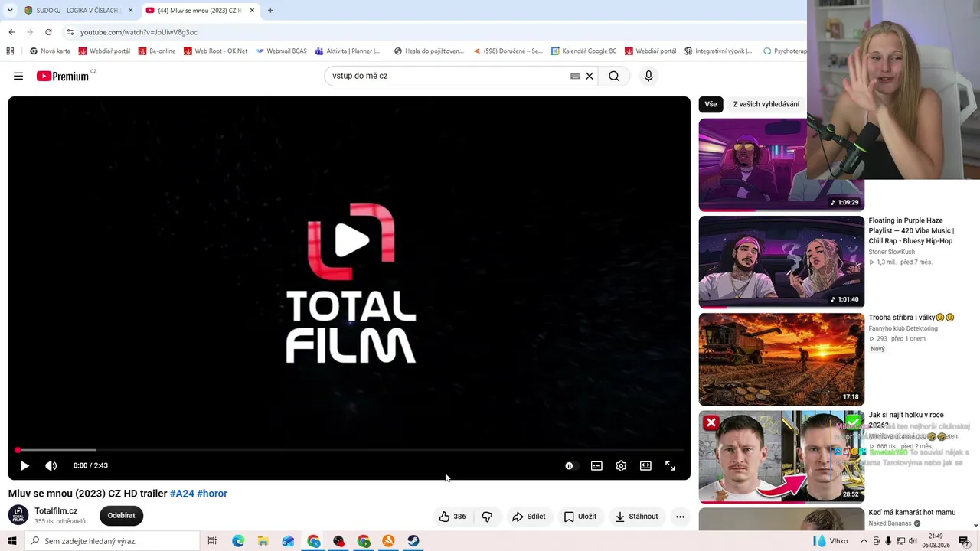Open more actions three-dot menu
The width and height of the screenshot is (980, 551).
coord(680,517)
